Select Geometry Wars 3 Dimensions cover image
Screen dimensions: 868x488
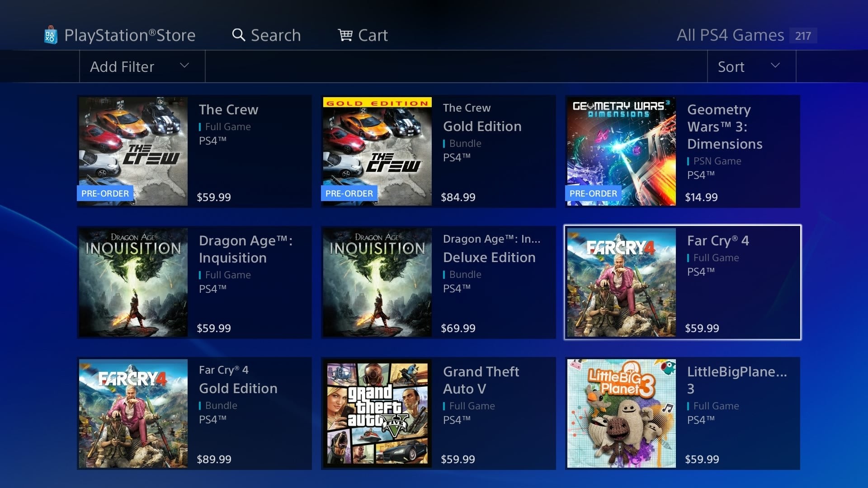pos(622,151)
